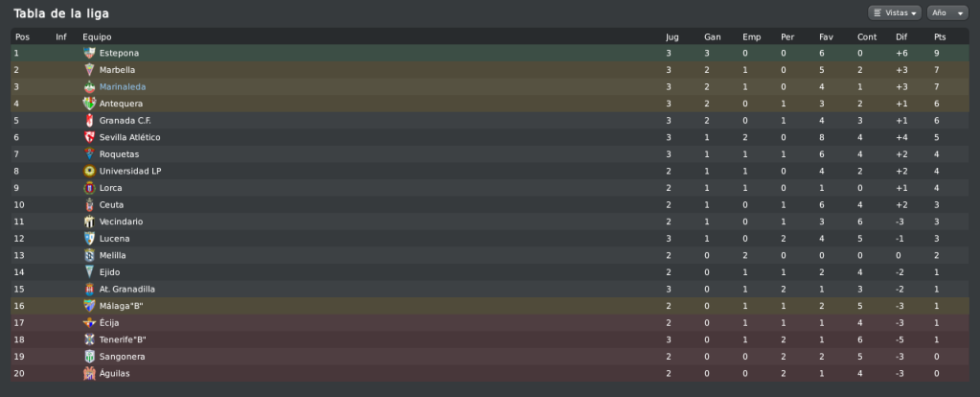Click the Tenerife"B" crest icon
This screenshot has height=397, width=980.
click(x=89, y=340)
